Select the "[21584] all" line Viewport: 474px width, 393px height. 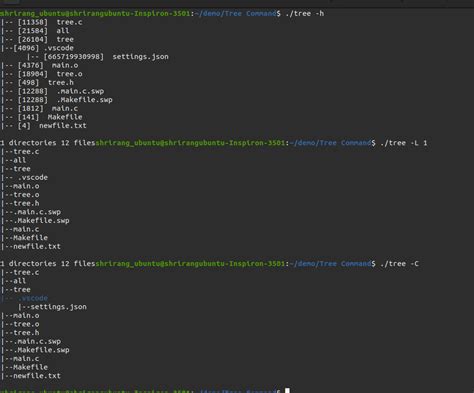35,31
